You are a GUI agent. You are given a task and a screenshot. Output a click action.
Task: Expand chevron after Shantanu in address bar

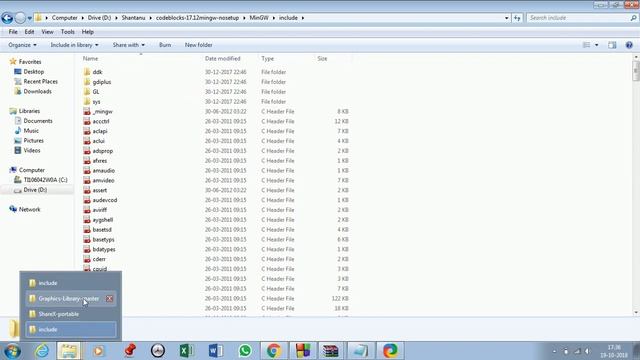point(151,18)
